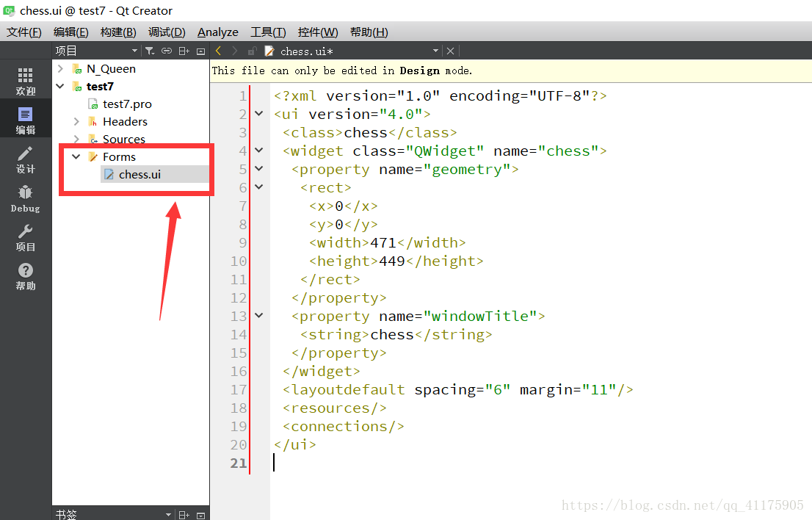Image resolution: width=812 pixels, height=520 pixels.
Task: Split the bookmarks panel at bottom
Action: point(184,515)
